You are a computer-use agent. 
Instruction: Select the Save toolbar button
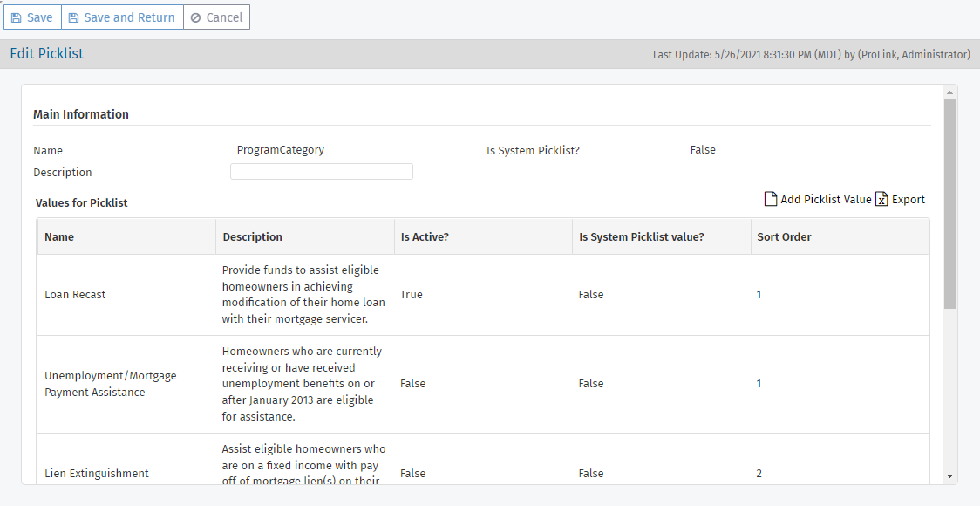[x=32, y=17]
